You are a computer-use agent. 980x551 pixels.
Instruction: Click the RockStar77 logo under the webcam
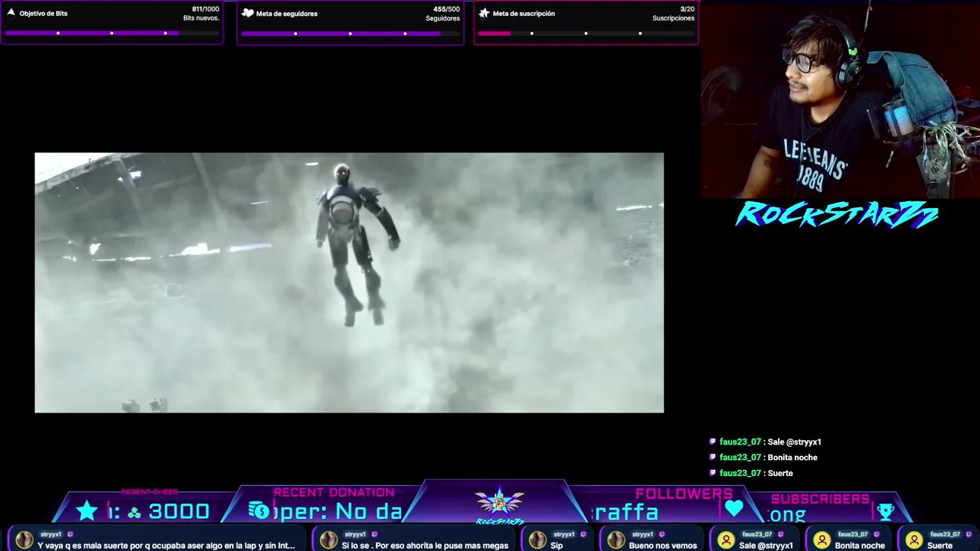pos(837,216)
